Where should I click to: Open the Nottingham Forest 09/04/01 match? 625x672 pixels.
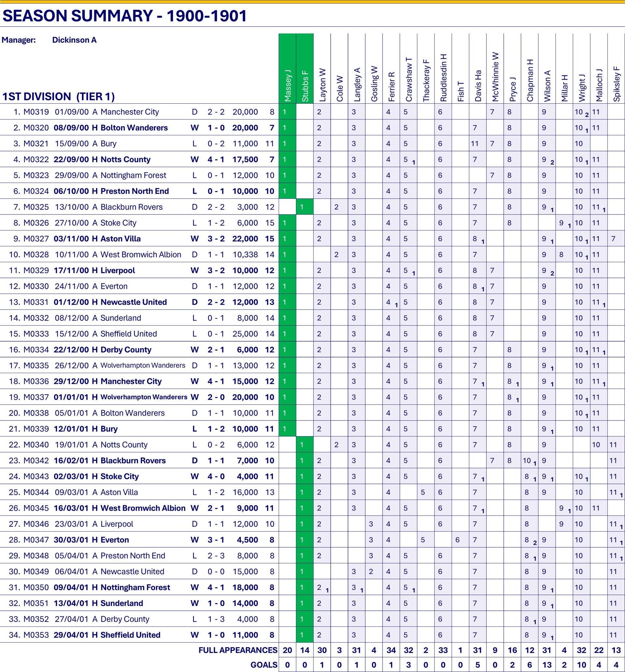[139, 588]
